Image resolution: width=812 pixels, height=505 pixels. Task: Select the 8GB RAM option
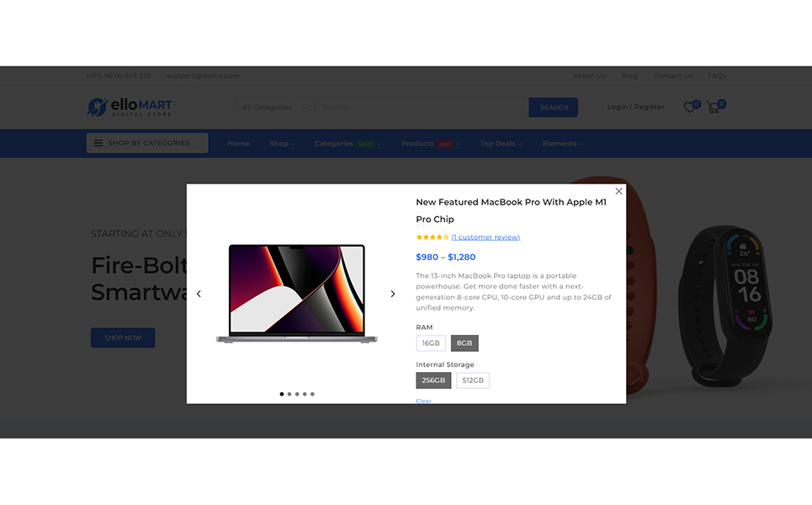464,343
